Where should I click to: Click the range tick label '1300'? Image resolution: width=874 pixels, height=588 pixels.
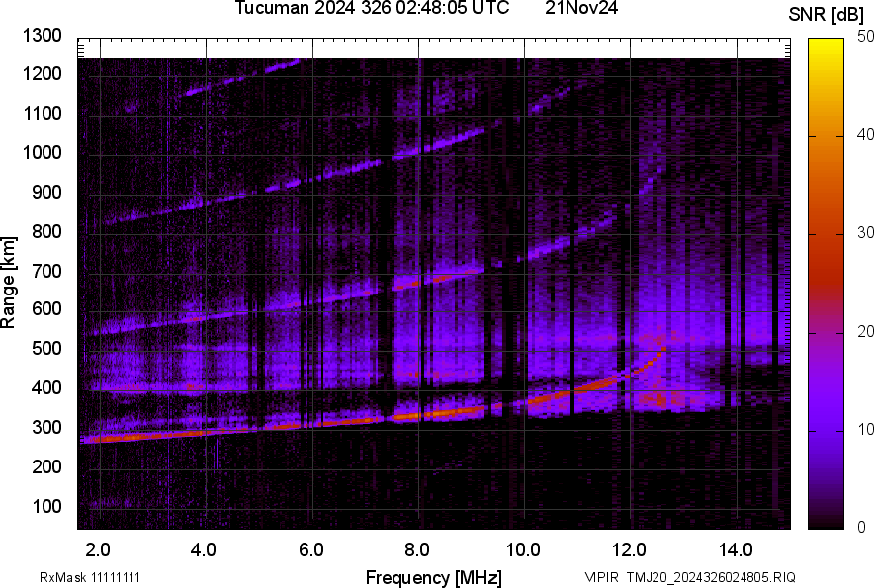[42, 35]
